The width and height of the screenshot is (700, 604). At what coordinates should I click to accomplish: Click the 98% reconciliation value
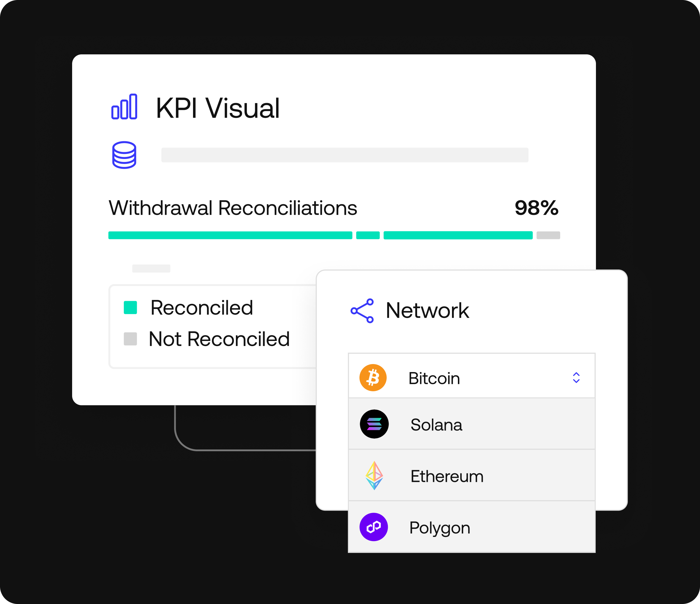point(537,208)
